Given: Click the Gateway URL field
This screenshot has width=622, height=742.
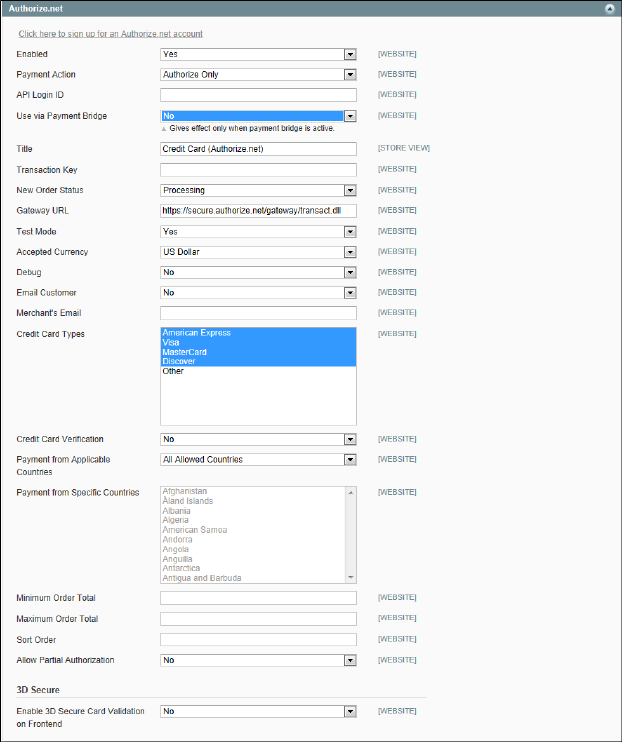Looking at the screenshot, I should [x=258, y=211].
